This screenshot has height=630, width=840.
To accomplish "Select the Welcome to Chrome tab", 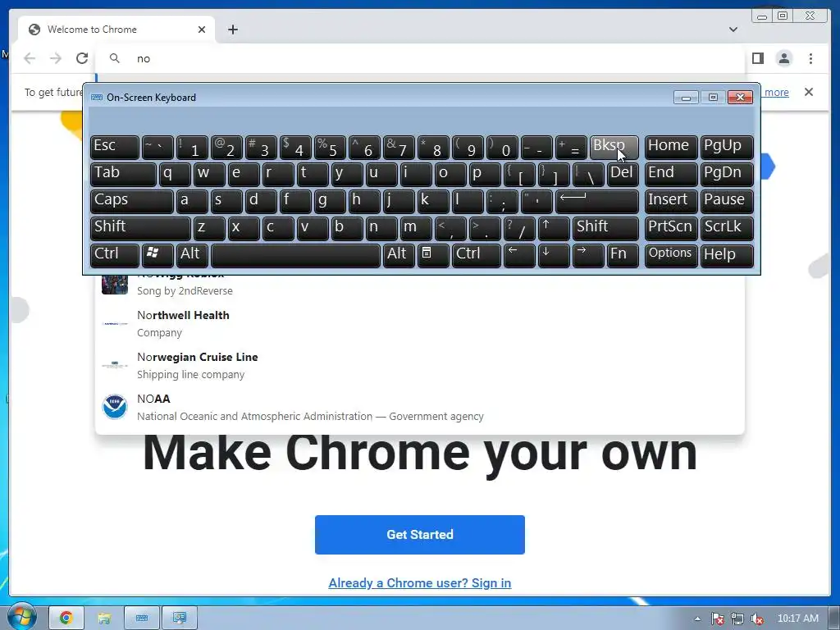I will coord(116,30).
